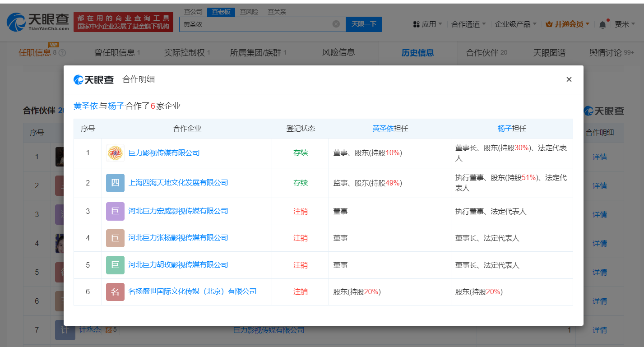Click the 天眼一下 search button
This screenshot has width=644, height=347.
pyautogui.click(x=364, y=24)
